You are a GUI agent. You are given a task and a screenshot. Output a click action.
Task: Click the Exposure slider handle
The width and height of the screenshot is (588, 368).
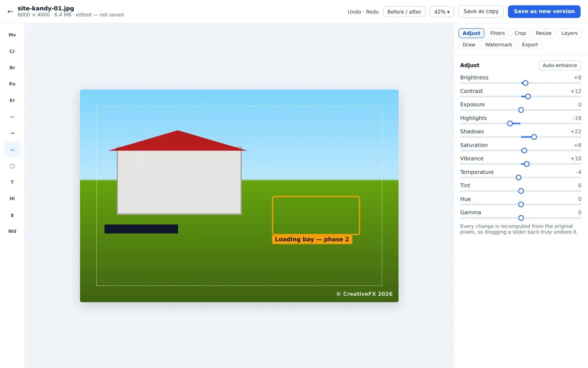(521, 110)
